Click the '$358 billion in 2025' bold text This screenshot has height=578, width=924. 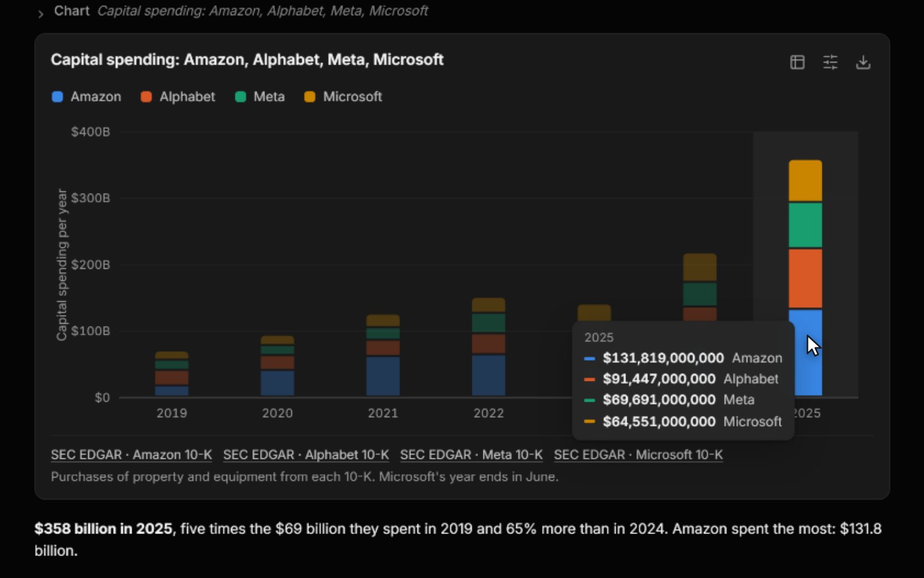[103, 529]
